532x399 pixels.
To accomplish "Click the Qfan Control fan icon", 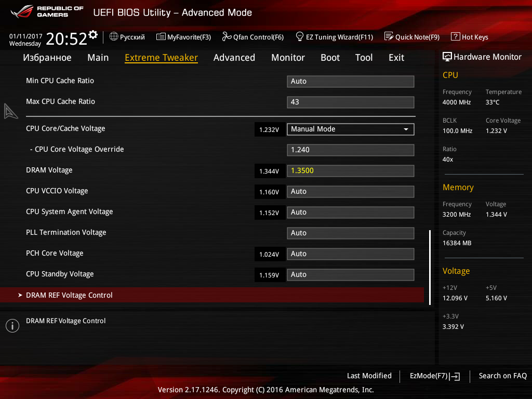I will [x=227, y=36].
